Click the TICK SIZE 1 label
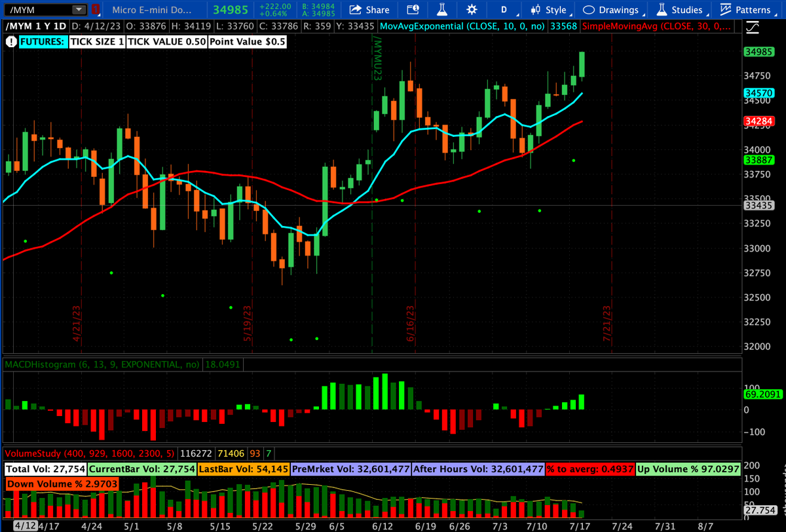Screen dimensions: 786x532 click(96, 41)
